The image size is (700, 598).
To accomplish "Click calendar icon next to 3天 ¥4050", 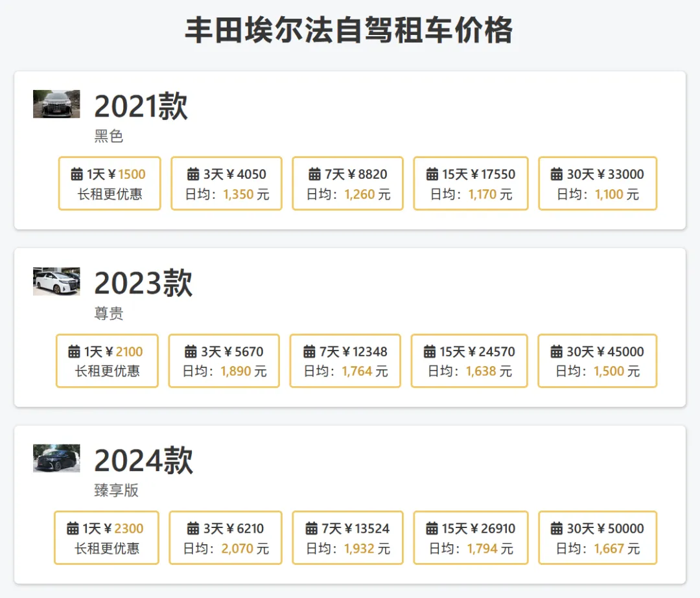I will pyautogui.click(x=193, y=174).
